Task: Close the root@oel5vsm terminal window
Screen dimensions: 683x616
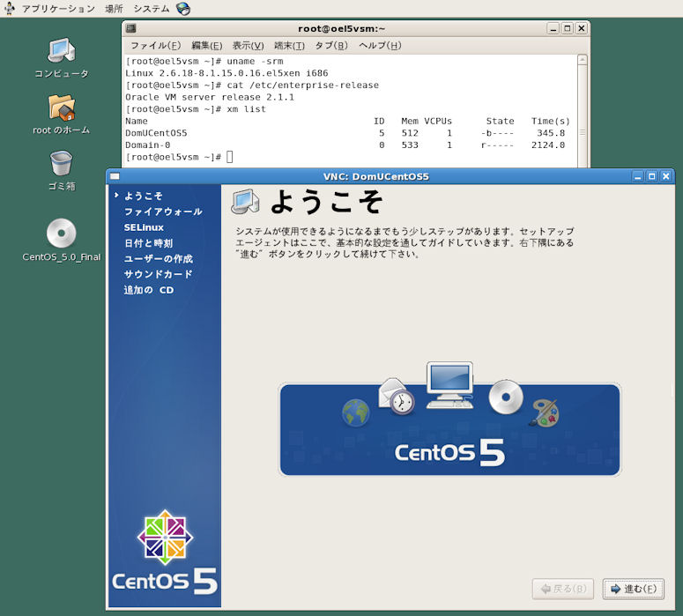Action: coord(582,29)
